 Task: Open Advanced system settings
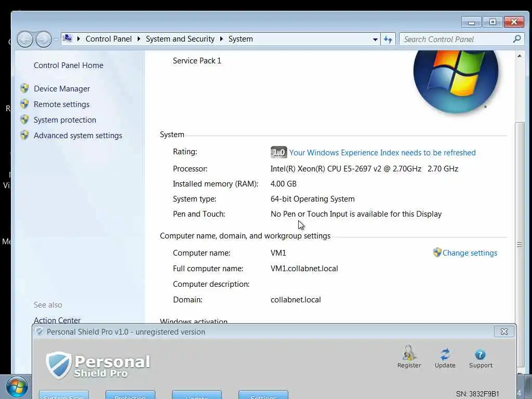click(x=78, y=136)
